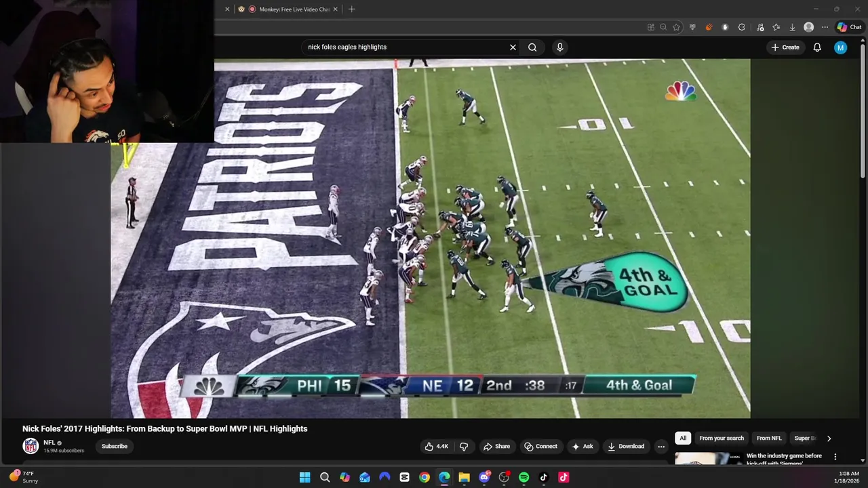Open a new browser tab
This screenshot has height=488, width=868.
pyautogui.click(x=351, y=9)
